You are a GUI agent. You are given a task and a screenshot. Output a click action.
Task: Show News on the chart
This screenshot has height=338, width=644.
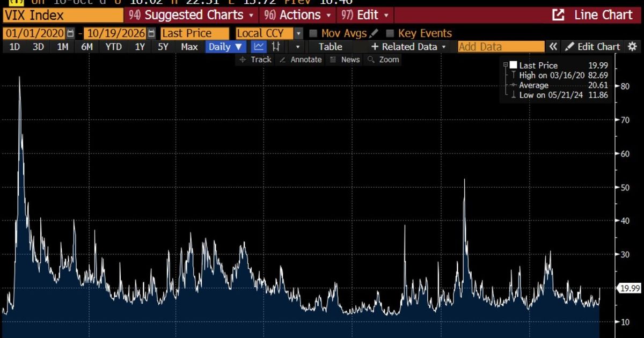(345, 60)
